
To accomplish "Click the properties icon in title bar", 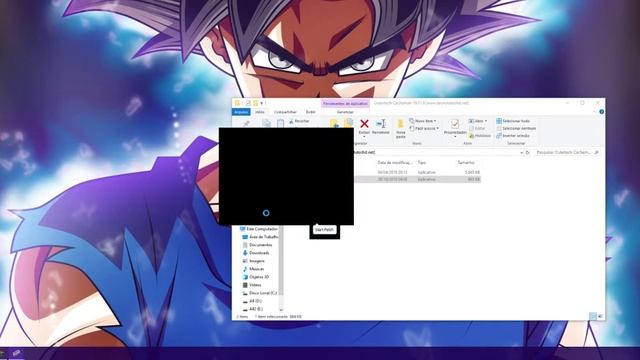I will [x=248, y=103].
